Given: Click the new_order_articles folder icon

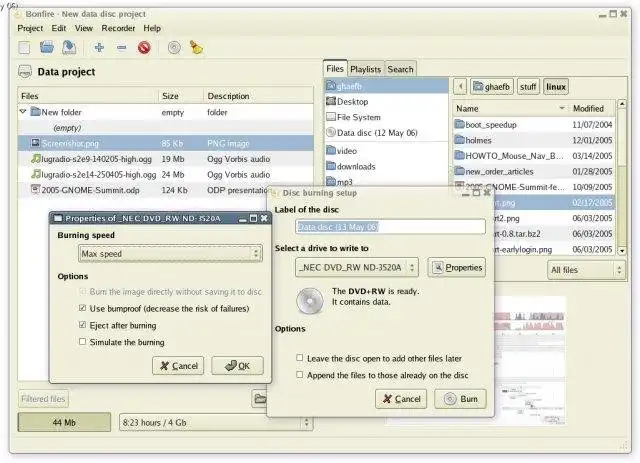Looking at the screenshot, I should (460, 171).
